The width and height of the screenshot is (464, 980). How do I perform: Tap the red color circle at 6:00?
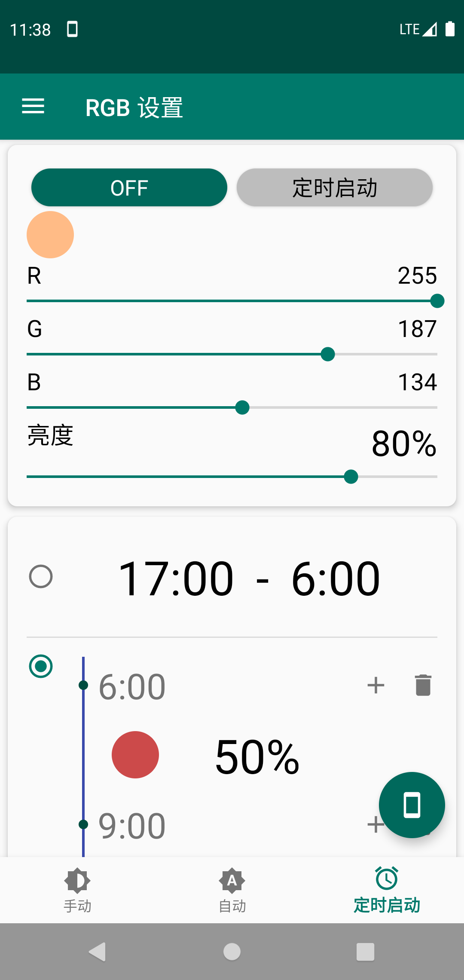pos(135,755)
